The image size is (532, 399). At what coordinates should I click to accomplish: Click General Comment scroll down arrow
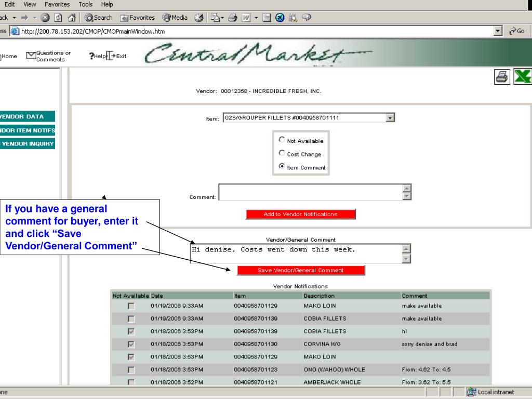point(406,259)
